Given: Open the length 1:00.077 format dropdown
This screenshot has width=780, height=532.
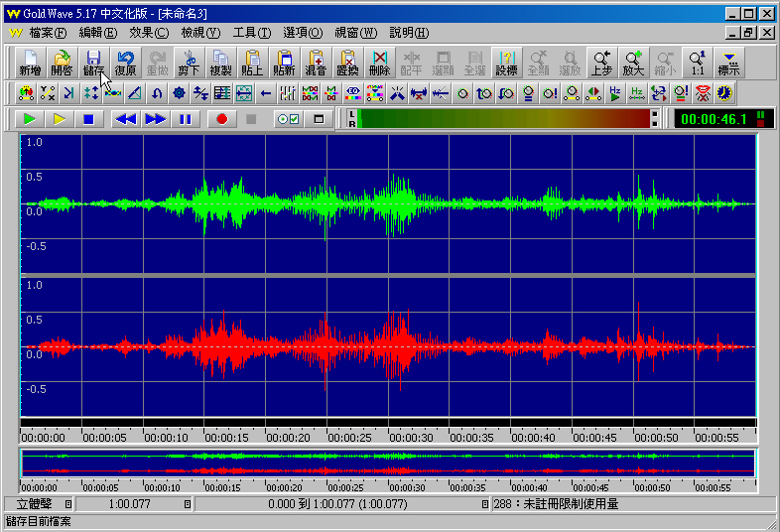Looking at the screenshot, I should click(187, 504).
